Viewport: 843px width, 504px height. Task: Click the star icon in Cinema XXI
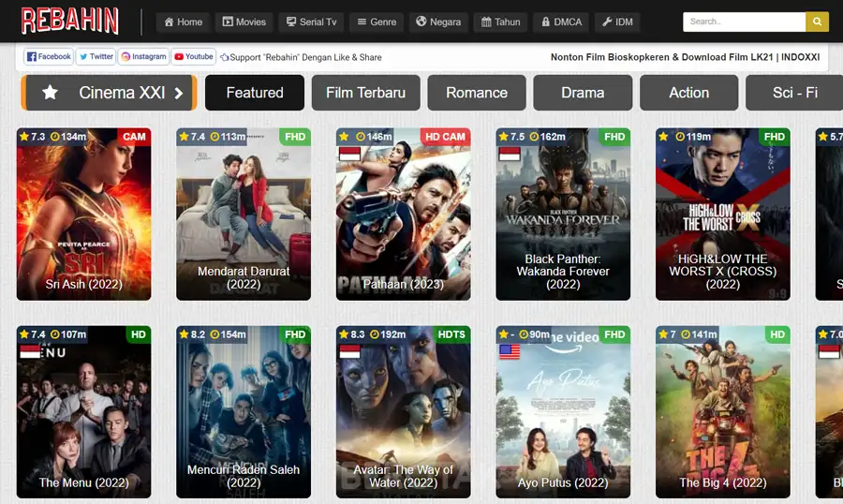pyautogui.click(x=50, y=93)
